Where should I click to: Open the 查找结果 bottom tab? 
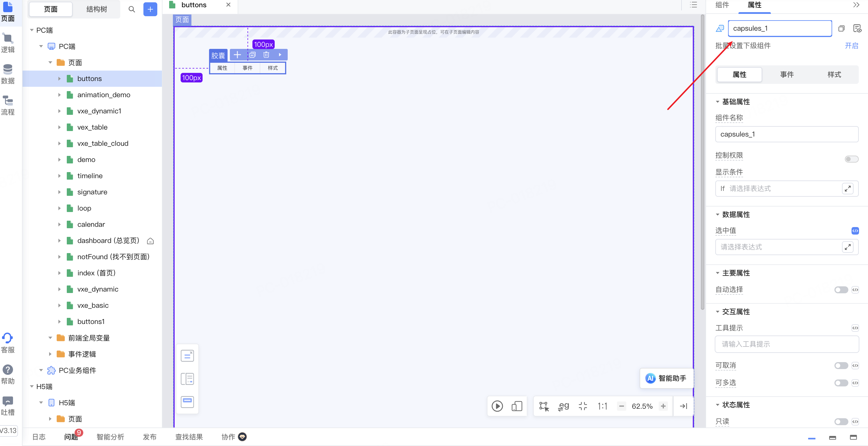[x=189, y=437]
